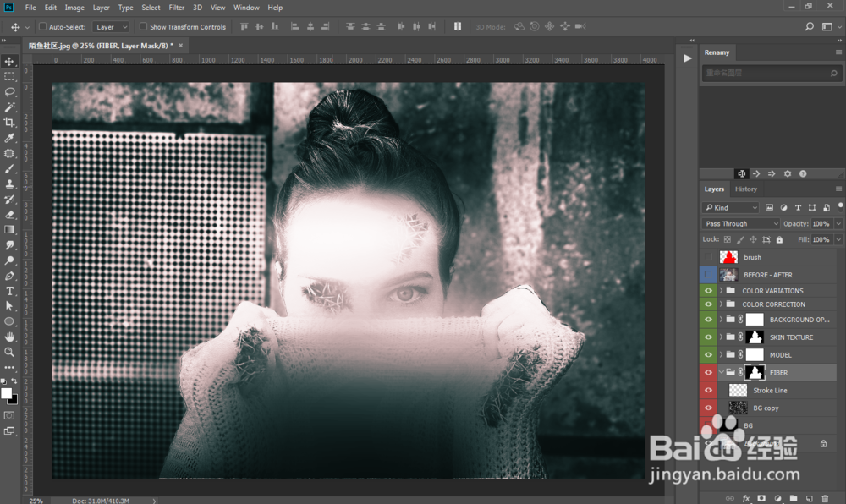Show the BEFORE - AFTER layer
Viewport: 846px width, 504px height.
[708, 275]
